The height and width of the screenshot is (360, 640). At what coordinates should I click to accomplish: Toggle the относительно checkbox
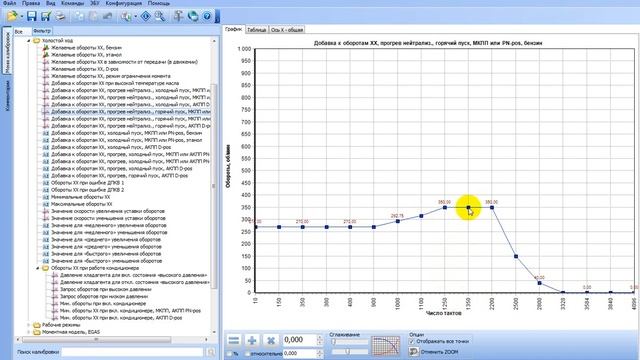[247, 354]
